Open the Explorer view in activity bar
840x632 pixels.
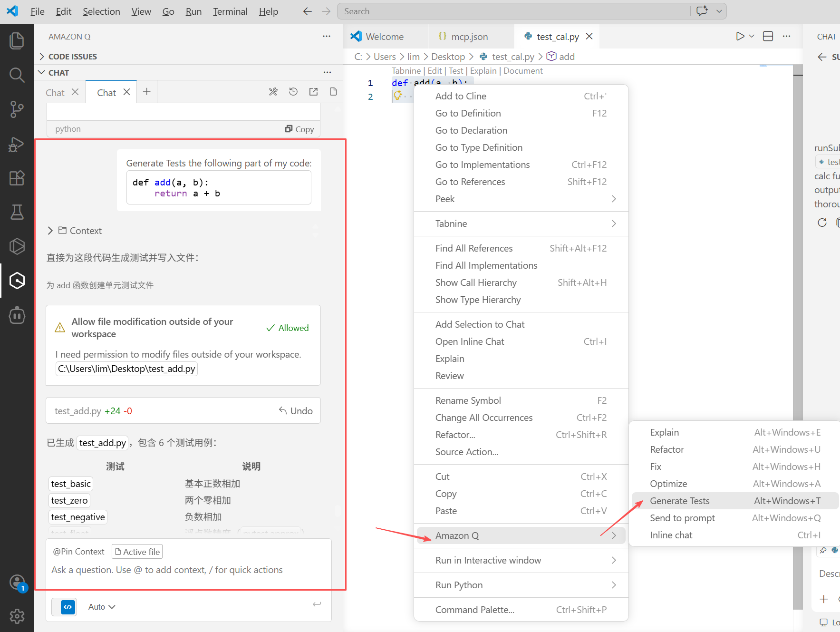point(17,41)
